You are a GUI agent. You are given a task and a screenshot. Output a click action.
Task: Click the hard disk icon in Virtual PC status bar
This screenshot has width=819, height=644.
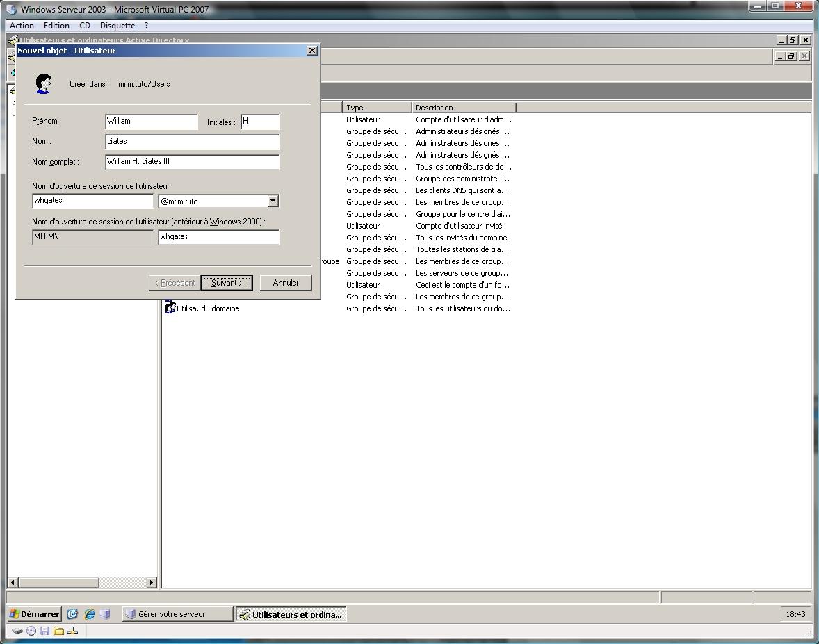pyautogui.click(x=17, y=631)
